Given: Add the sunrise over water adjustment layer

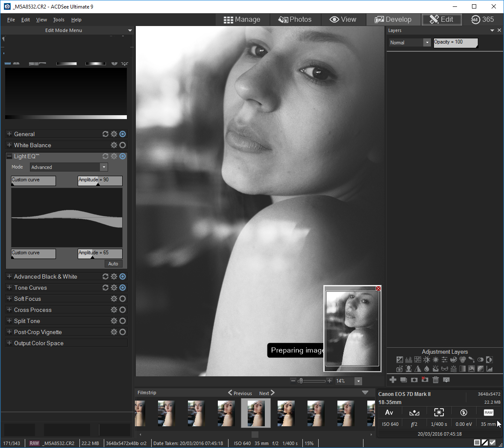Looking at the screenshot, I should 454,369.
